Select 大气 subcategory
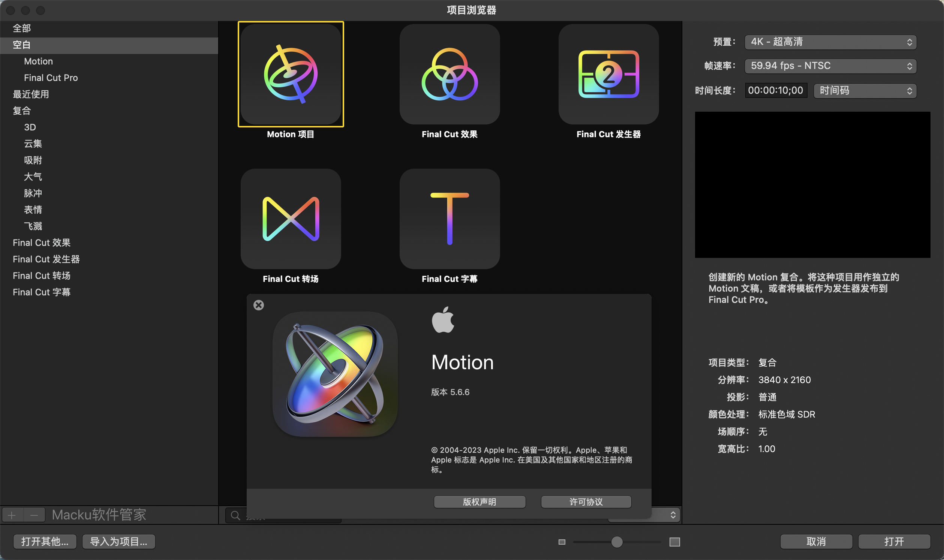 point(109,177)
